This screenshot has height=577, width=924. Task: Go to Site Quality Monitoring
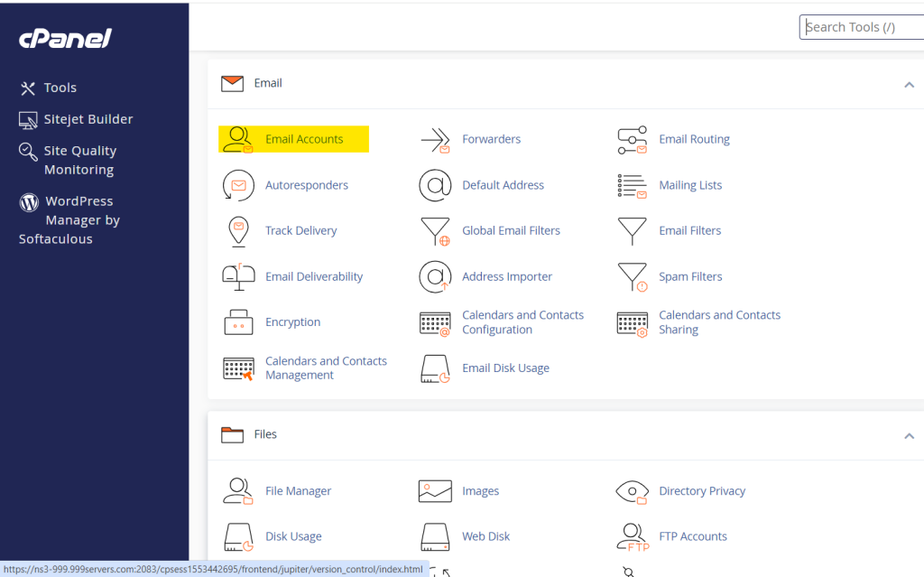pyautogui.click(x=79, y=160)
